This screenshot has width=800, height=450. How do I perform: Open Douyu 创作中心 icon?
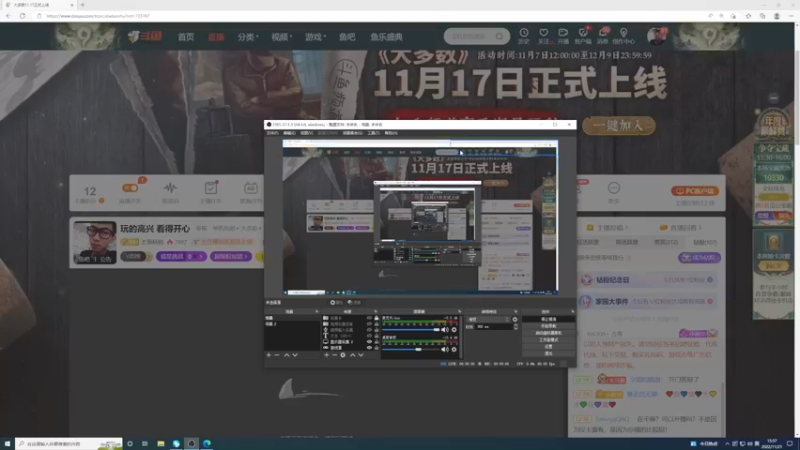[x=623, y=36]
